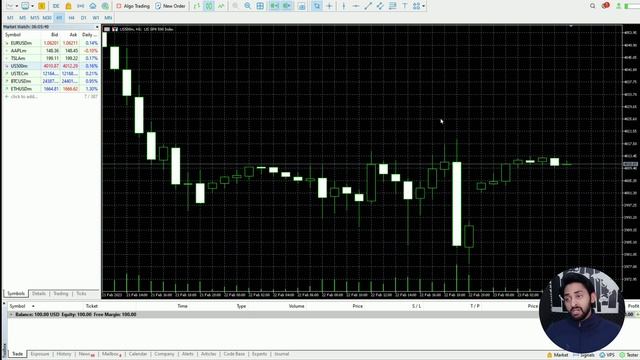Select the ETHUSDm symbol row
This screenshot has height=360, width=640.
[51, 89]
